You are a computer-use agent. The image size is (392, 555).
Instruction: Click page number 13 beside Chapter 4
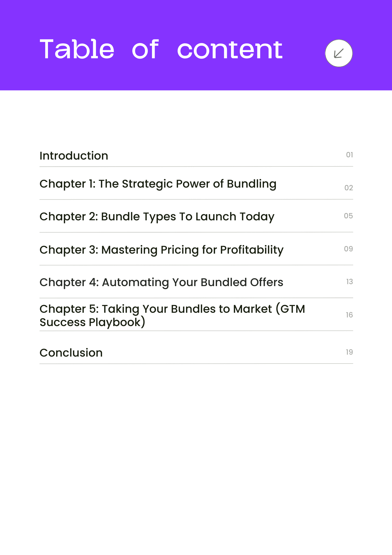(349, 282)
